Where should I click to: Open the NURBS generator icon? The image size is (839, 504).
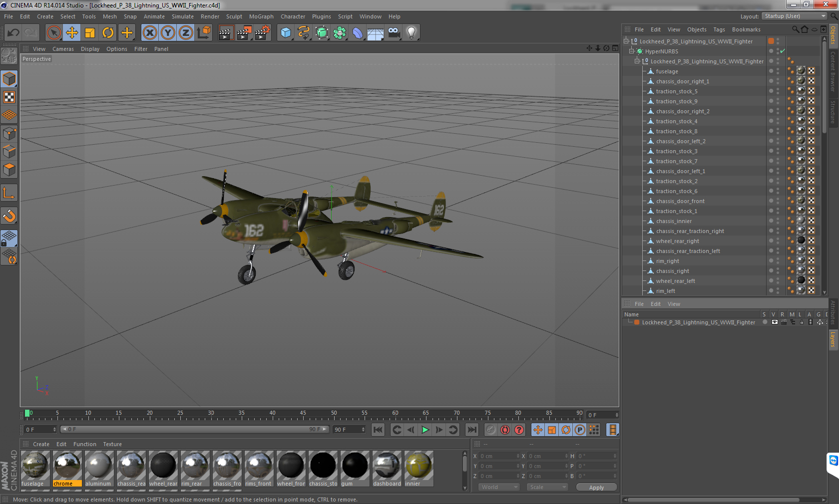point(322,33)
